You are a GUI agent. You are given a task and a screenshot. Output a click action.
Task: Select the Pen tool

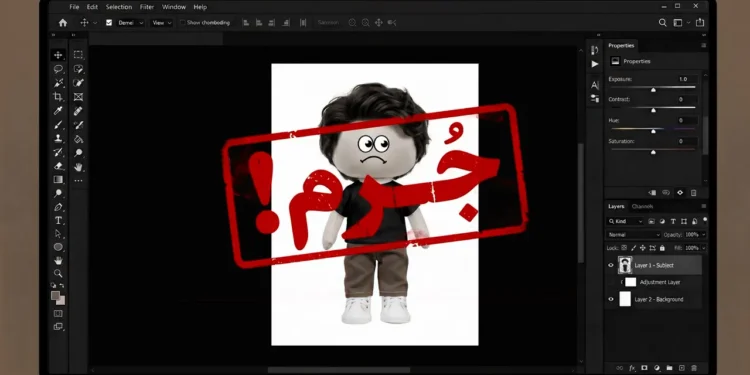[x=58, y=207]
